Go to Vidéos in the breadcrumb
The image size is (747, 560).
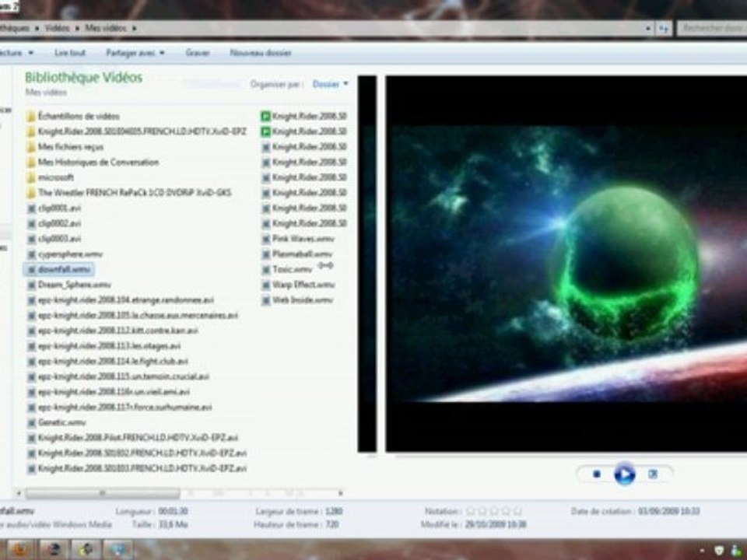[57, 28]
